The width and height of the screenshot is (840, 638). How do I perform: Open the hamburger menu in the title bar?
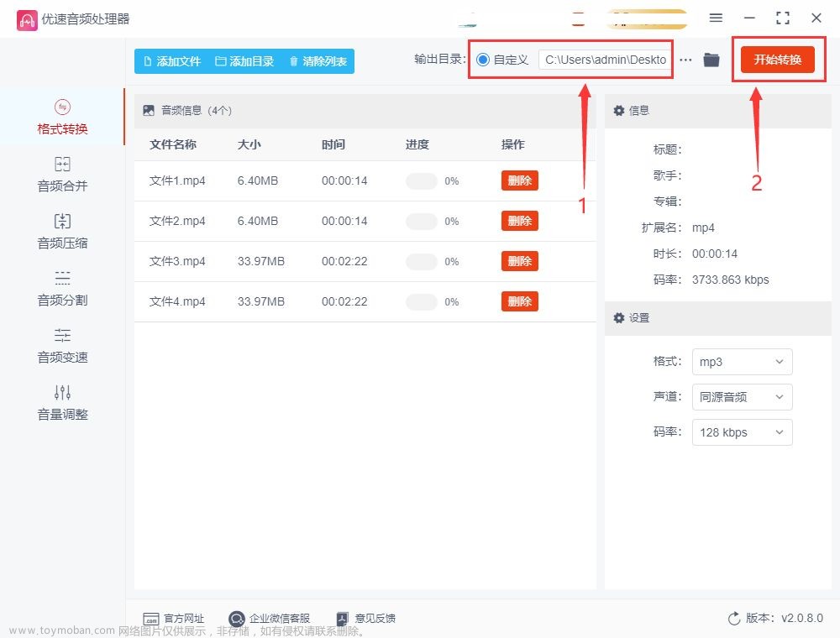(x=716, y=18)
